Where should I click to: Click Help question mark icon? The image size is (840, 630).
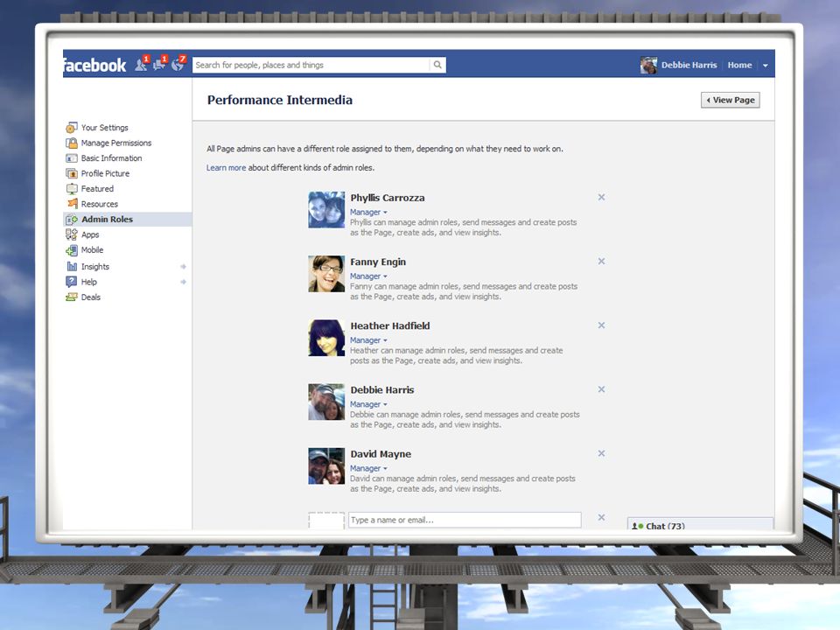[71, 282]
